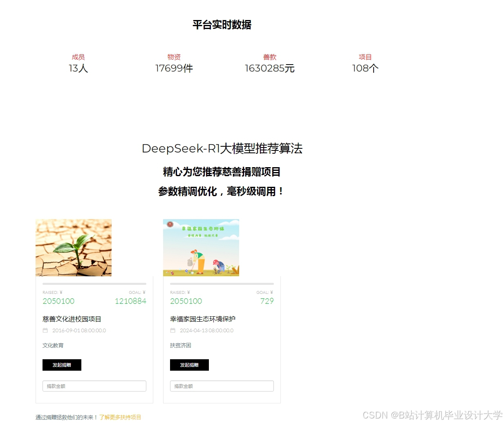Select the 扶贫济困 category label

click(x=181, y=345)
